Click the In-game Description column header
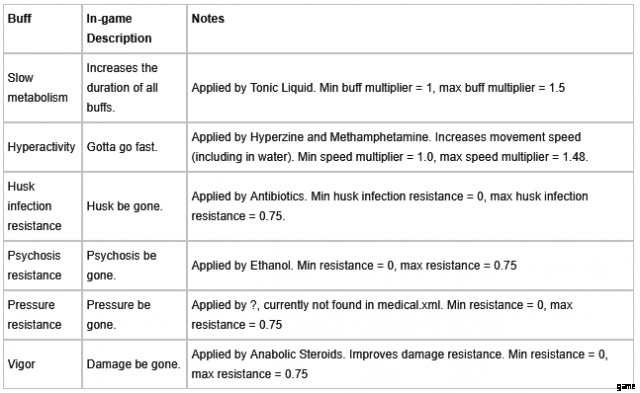The image size is (640, 393). [x=119, y=29]
